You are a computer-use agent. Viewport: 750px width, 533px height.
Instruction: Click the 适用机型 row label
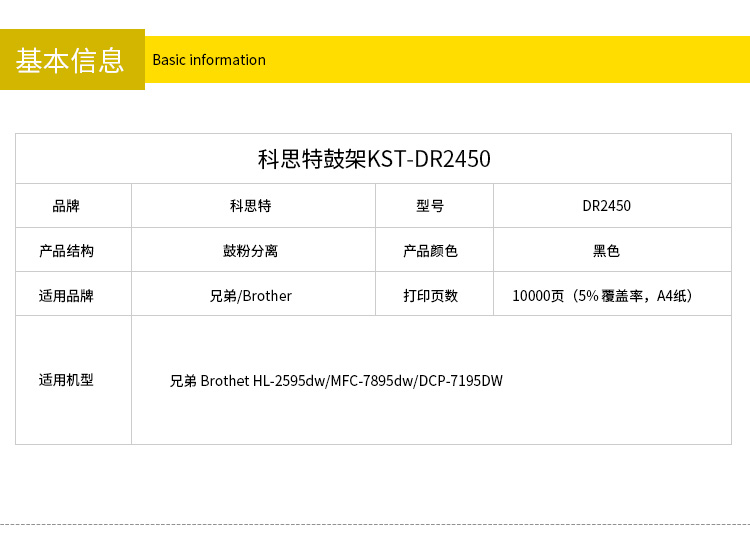66,380
